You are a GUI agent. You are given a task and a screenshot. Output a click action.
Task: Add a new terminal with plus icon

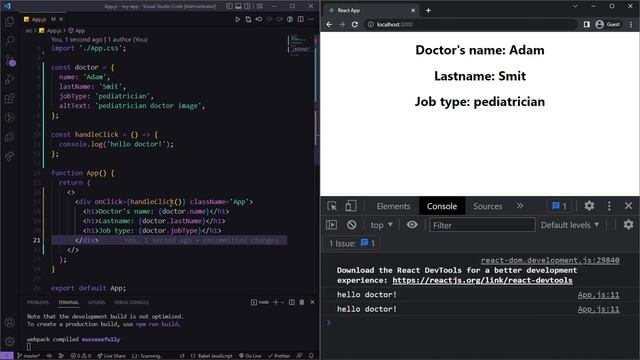(276, 302)
